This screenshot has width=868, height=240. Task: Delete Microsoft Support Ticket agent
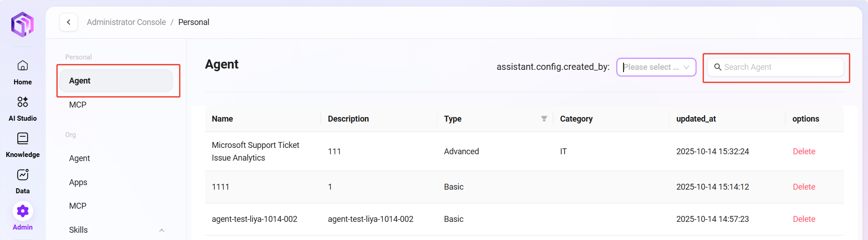pos(803,152)
